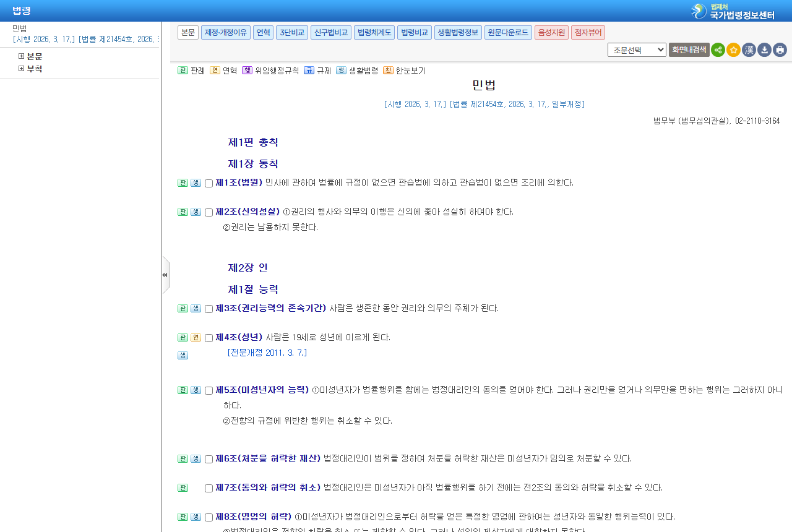Click the 시행 2026. 3. 17. link under title
The image size is (792, 532).
[x=415, y=105]
